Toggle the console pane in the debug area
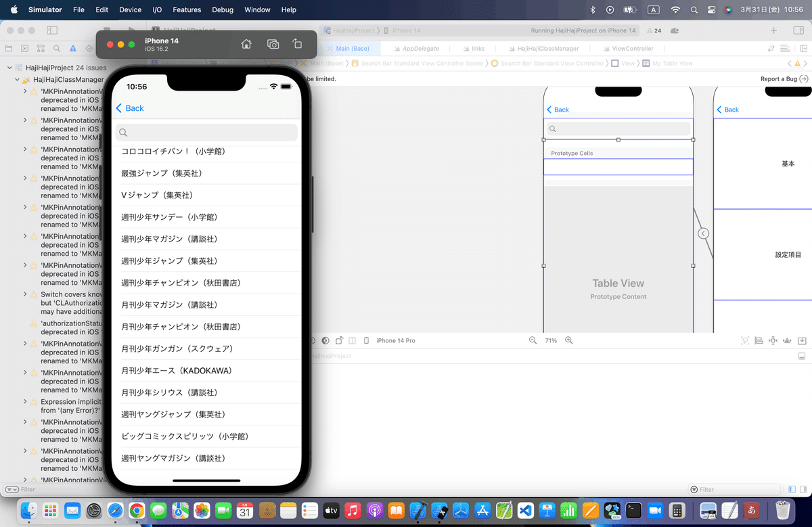The width and height of the screenshot is (812, 527). click(803, 489)
